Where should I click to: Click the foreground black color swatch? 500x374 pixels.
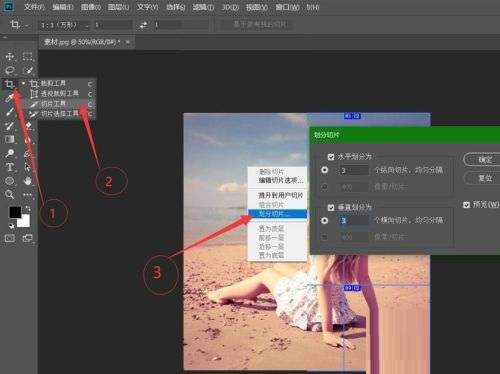[x=15, y=212]
